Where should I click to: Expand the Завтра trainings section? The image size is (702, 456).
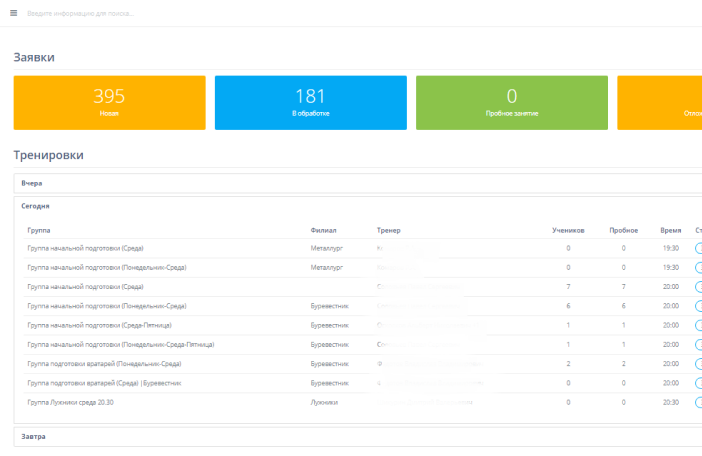34,437
